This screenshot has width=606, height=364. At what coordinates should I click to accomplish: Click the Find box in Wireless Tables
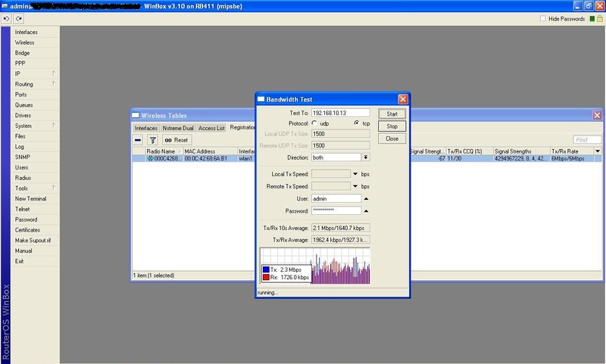pos(587,140)
